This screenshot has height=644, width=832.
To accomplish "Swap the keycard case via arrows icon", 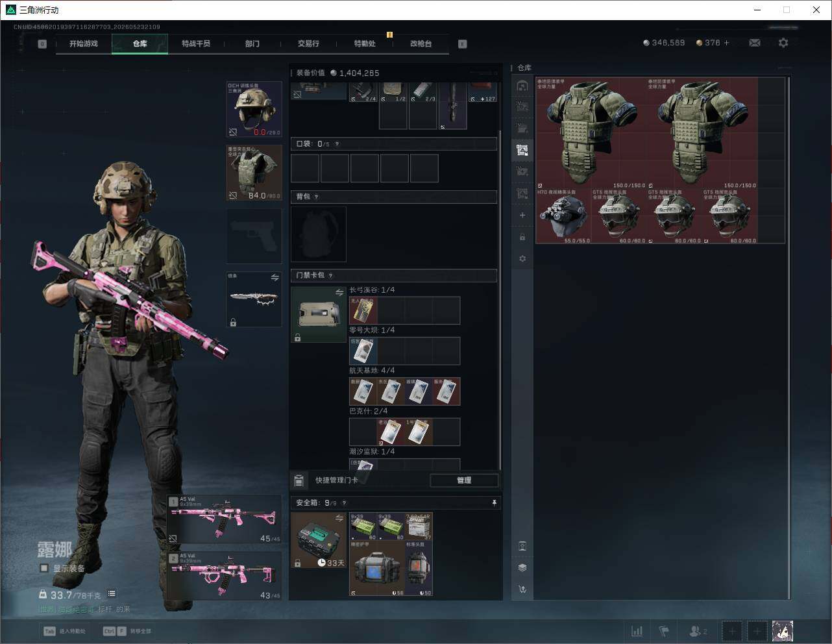I will 339,293.
